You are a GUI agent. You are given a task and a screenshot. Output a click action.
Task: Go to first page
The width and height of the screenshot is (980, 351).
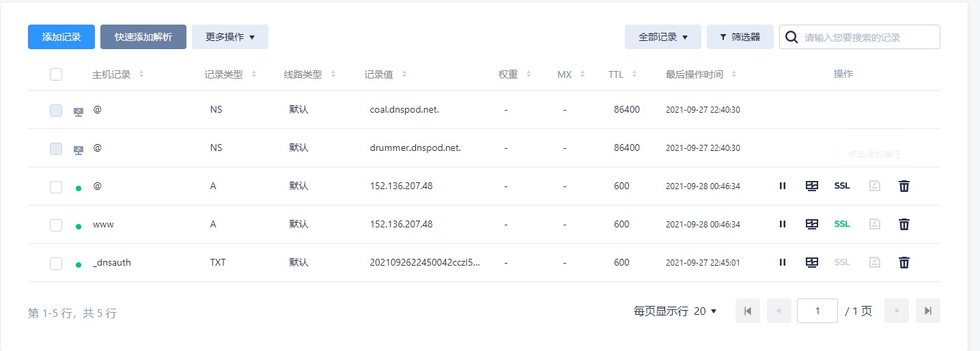748,311
